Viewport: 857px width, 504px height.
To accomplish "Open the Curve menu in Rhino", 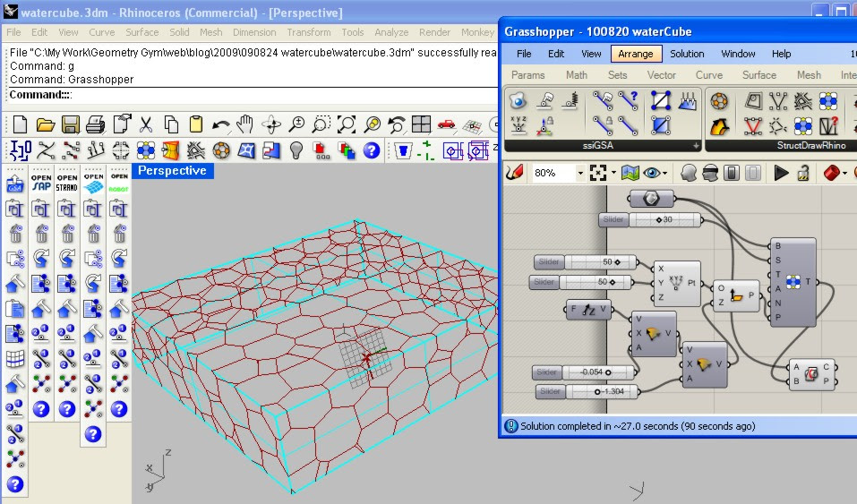I will [102, 32].
